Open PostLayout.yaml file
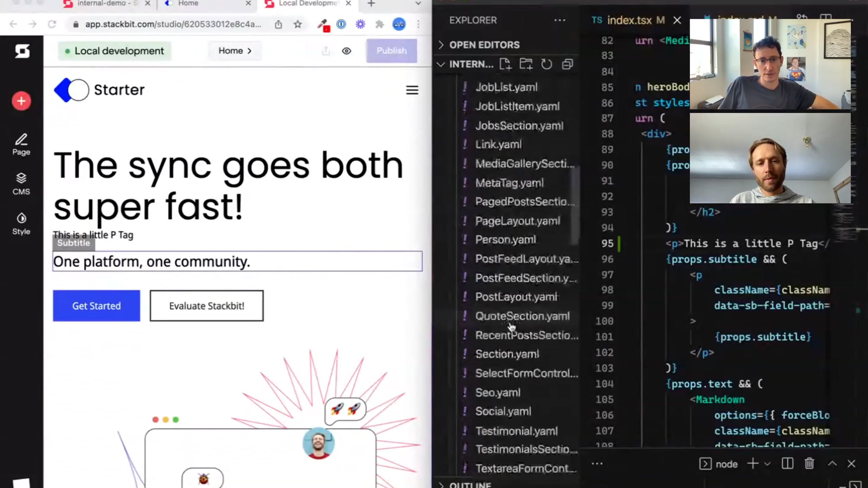Image resolution: width=868 pixels, height=488 pixels. pyautogui.click(x=517, y=297)
